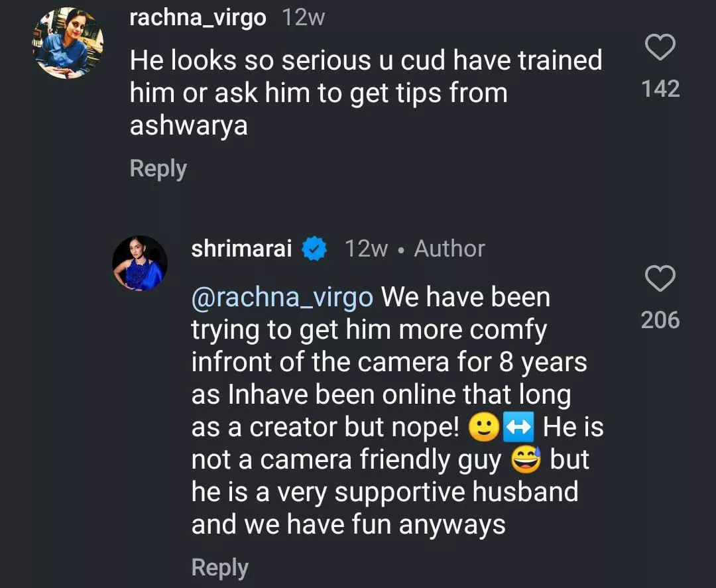Screen dimensions: 716x588
Task: View the 206 likes count
Action: (x=660, y=320)
